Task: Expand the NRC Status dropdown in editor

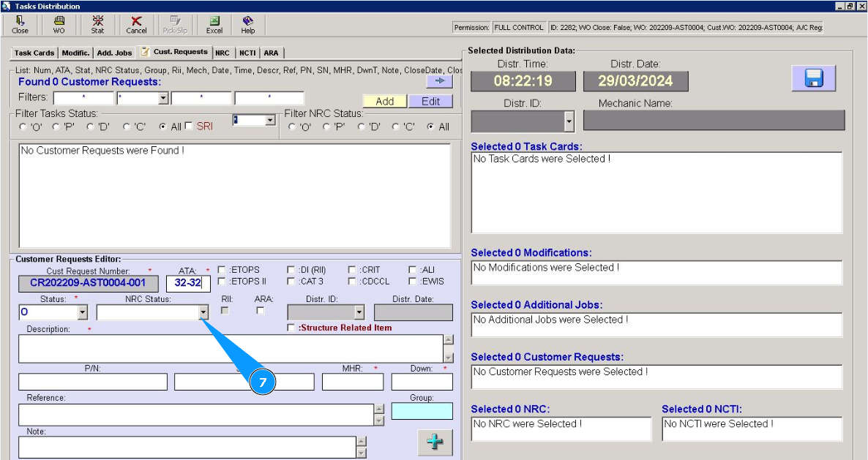Action: [x=203, y=312]
